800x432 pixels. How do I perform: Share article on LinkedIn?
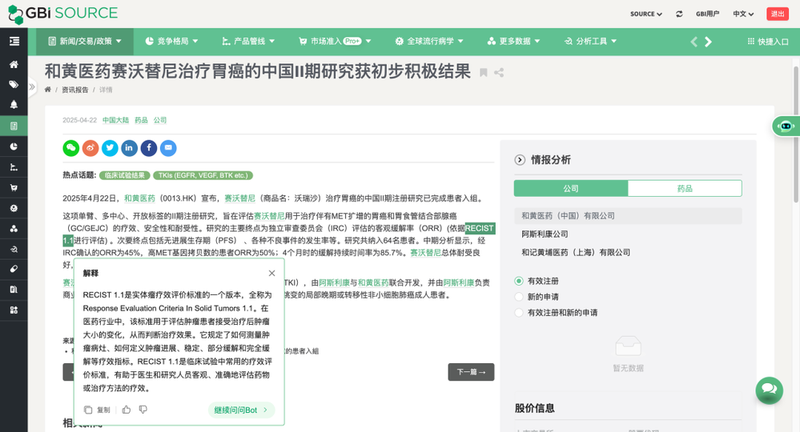[x=129, y=148]
